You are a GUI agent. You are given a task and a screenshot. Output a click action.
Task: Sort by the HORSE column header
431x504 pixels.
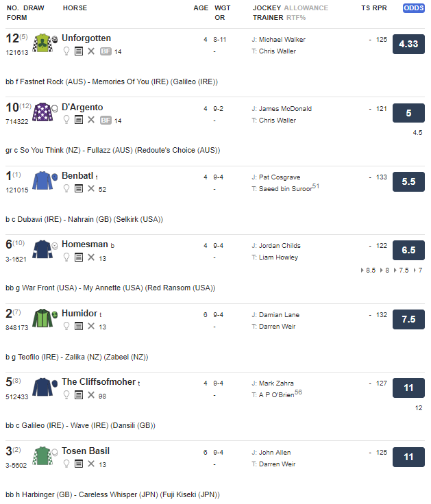[75, 8]
